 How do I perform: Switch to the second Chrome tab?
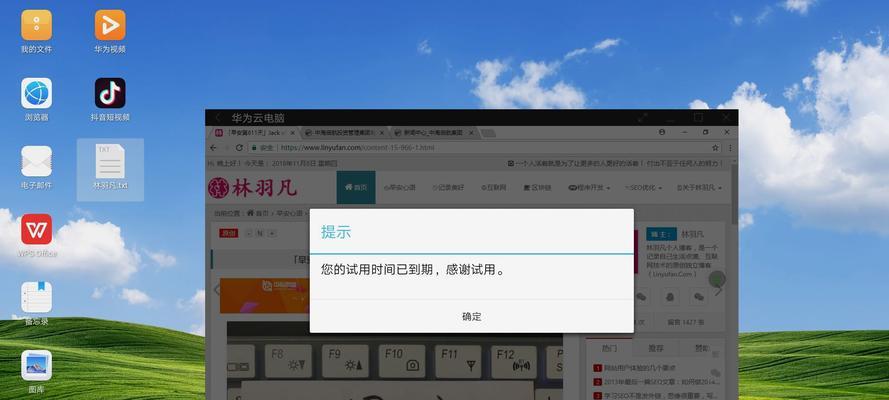pyautogui.click(x=344, y=133)
